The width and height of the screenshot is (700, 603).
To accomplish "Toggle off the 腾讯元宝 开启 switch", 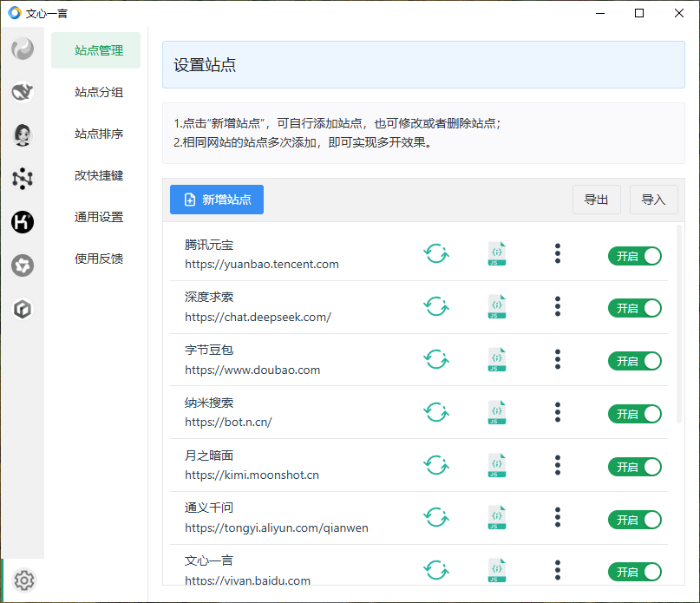I will pyautogui.click(x=635, y=256).
